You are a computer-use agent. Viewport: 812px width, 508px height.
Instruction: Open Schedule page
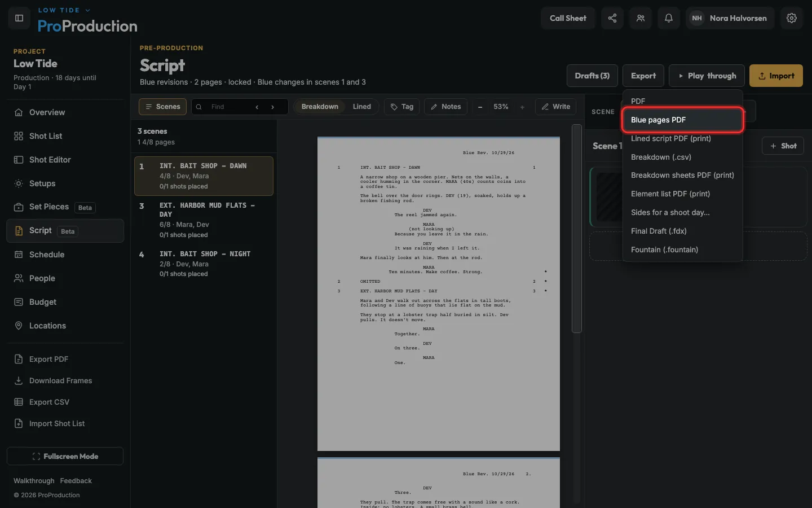point(65,255)
